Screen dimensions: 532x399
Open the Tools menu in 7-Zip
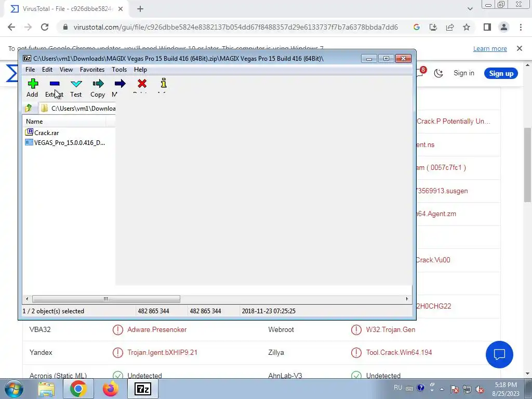click(x=119, y=70)
